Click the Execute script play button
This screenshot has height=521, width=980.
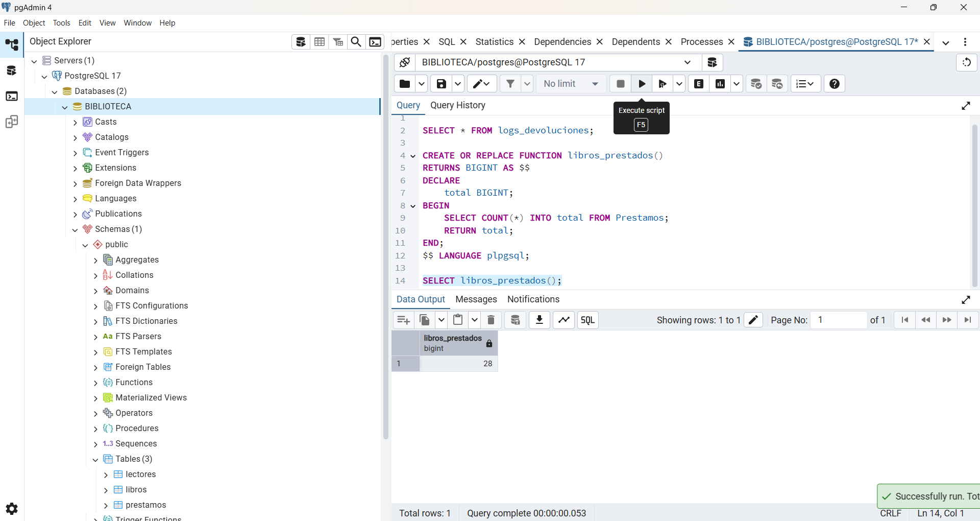pyautogui.click(x=642, y=84)
